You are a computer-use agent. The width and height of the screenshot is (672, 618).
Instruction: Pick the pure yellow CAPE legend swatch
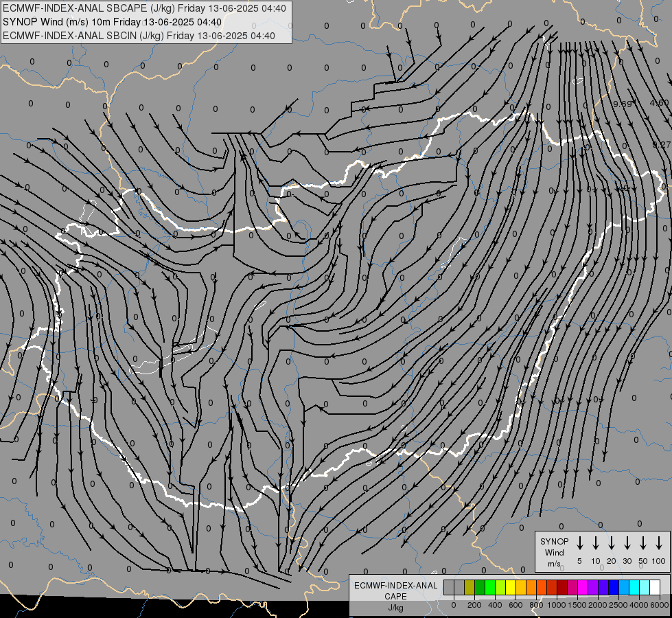point(511,587)
